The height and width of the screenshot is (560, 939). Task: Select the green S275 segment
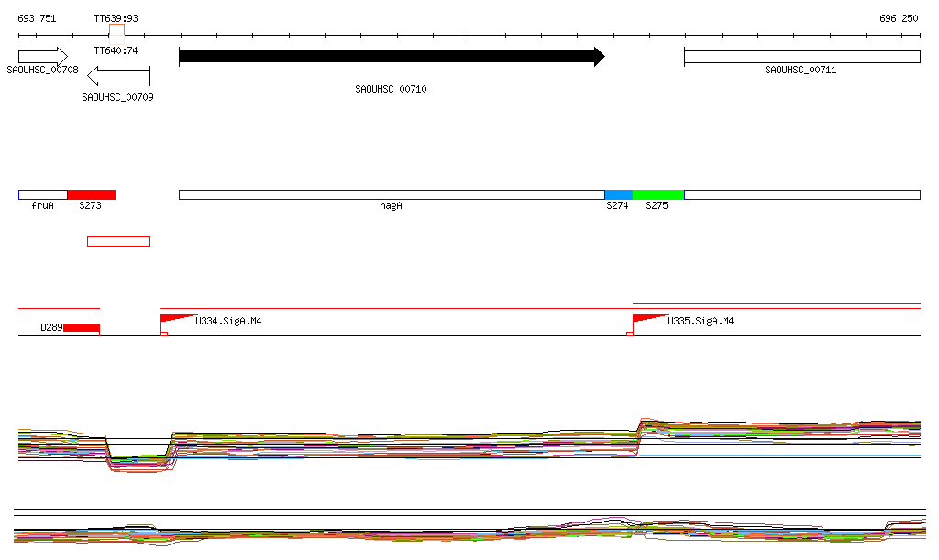click(657, 194)
